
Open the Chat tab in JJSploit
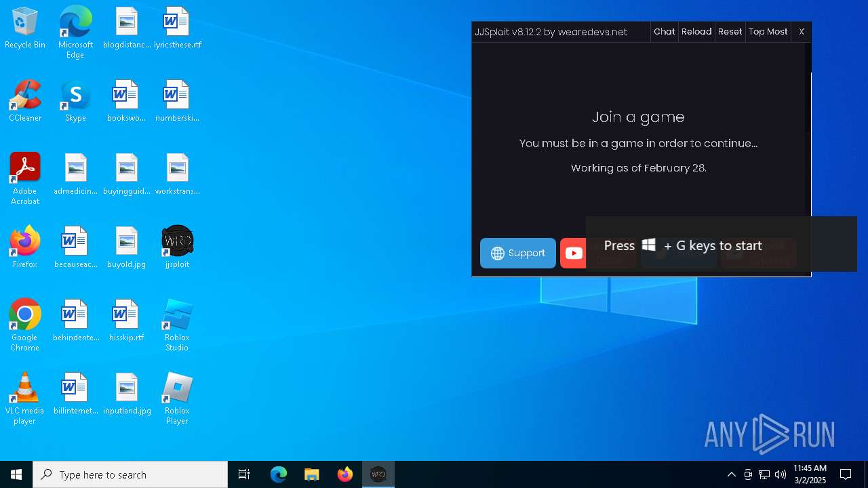[665, 32]
